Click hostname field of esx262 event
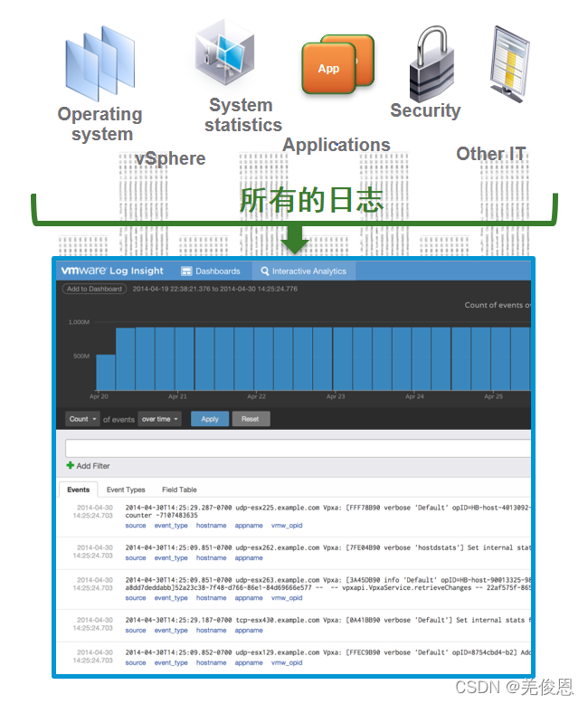Viewport: 588px width, 704px height. 211,557
